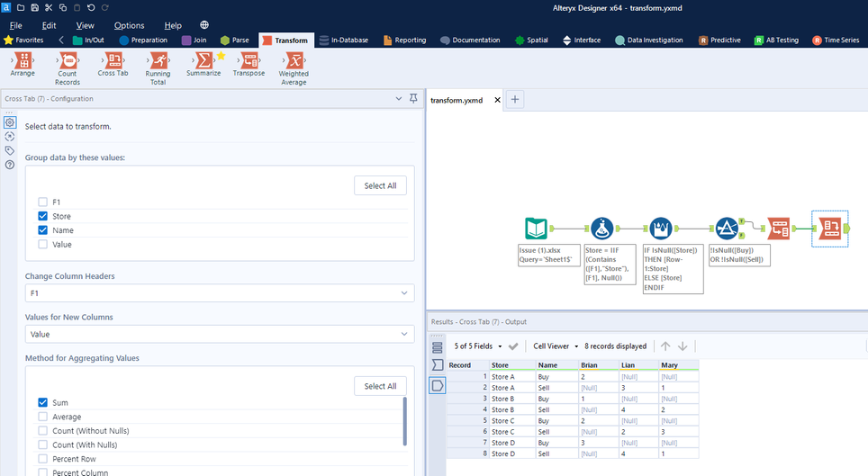Click Select All for aggregation methods
868x476 pixels.
380,386
